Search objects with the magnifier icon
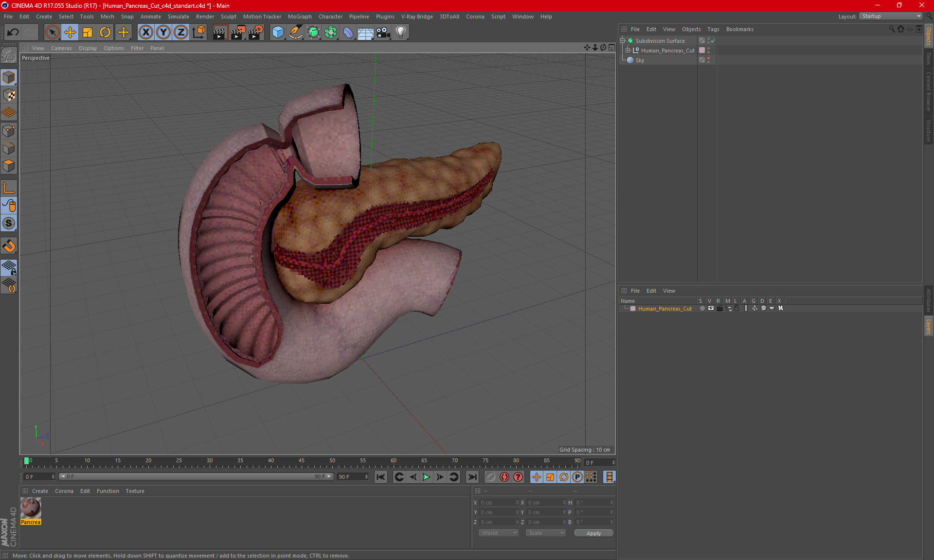The image size is (934, 560). click(x=891, y=29)
